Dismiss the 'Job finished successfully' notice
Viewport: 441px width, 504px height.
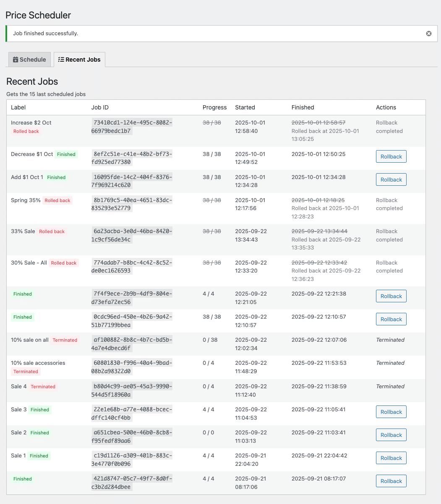pos(428,34)
